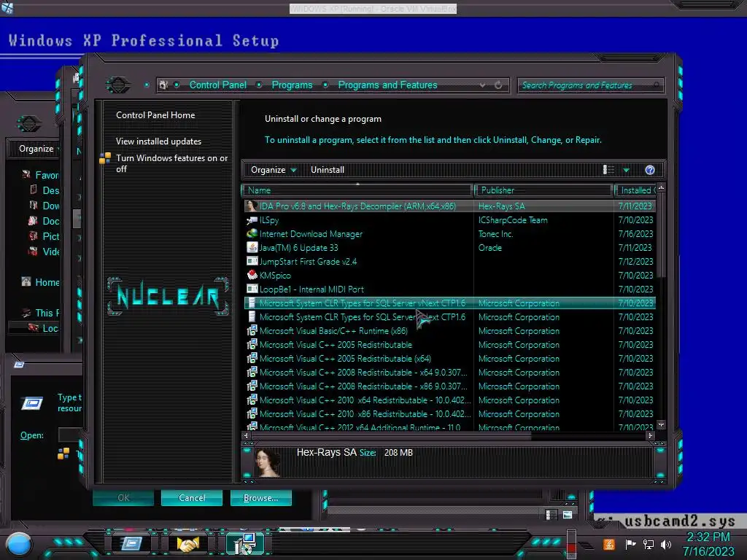The width and height of the screenshot is (747, 560).
Task: Click the back navigation button
Action: point(118,85)
